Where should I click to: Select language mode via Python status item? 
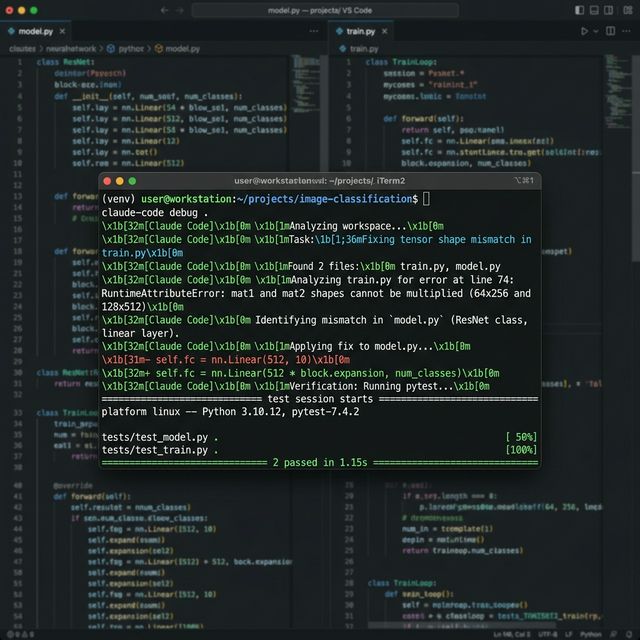pyautogui.click(x=590, y=634)
